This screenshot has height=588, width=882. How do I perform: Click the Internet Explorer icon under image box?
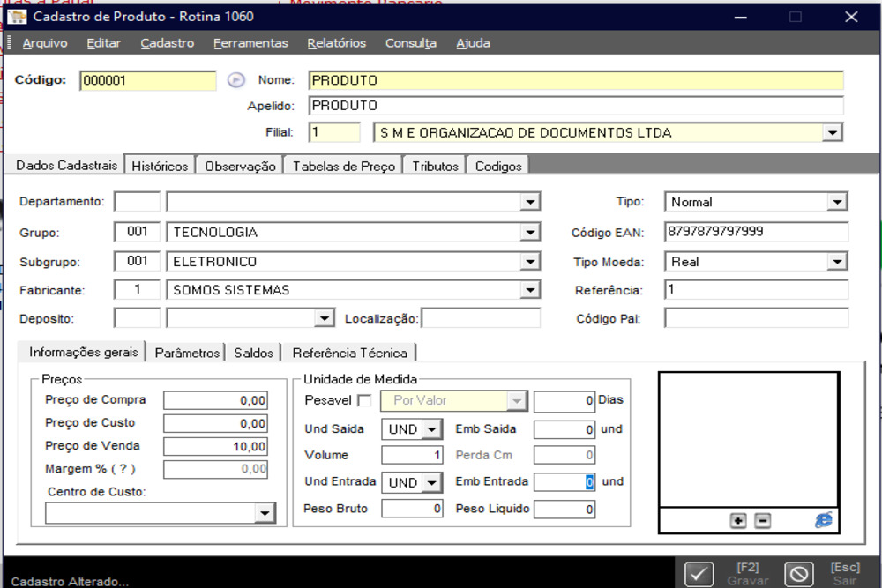coord(824,520)
